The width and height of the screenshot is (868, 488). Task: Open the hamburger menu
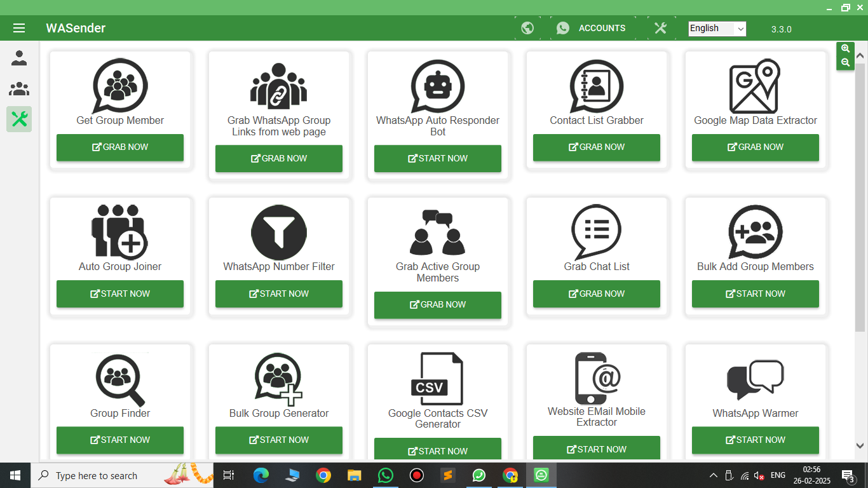[19, 28]
